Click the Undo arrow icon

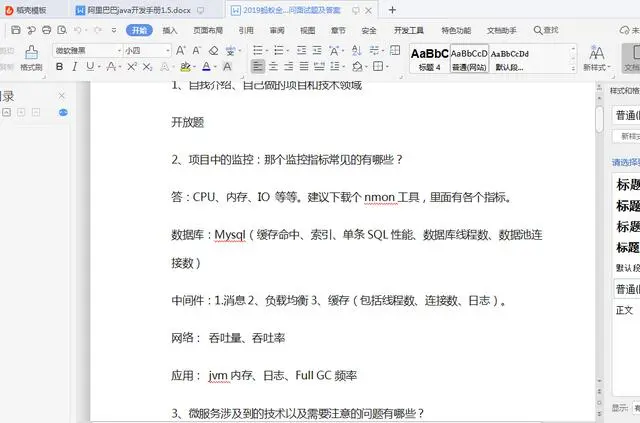pos(78,30)
